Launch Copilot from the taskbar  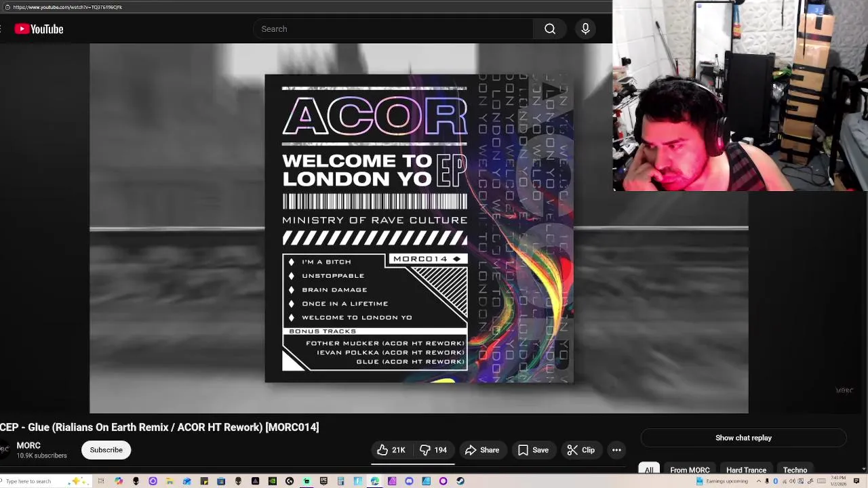click(x=119, y=481)
